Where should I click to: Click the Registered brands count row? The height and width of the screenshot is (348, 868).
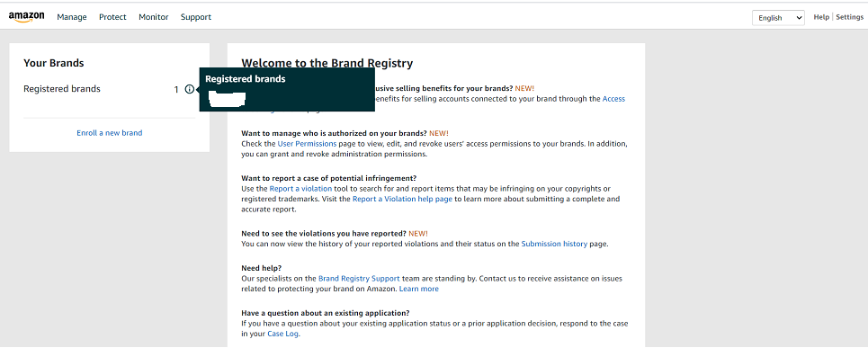[x=109, y=89]
